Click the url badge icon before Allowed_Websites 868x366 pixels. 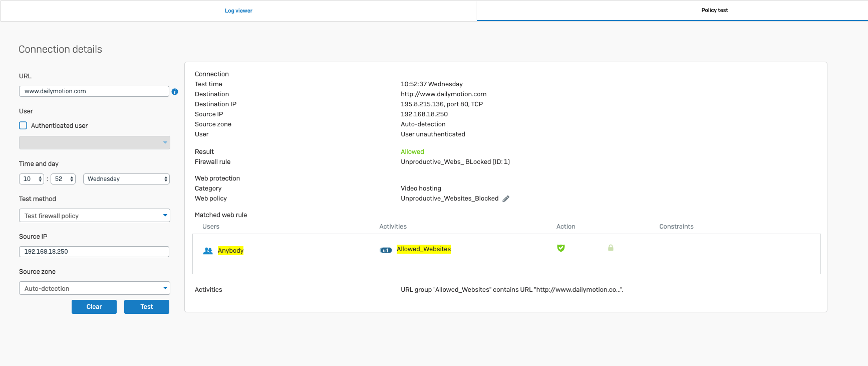coord(386,250)
